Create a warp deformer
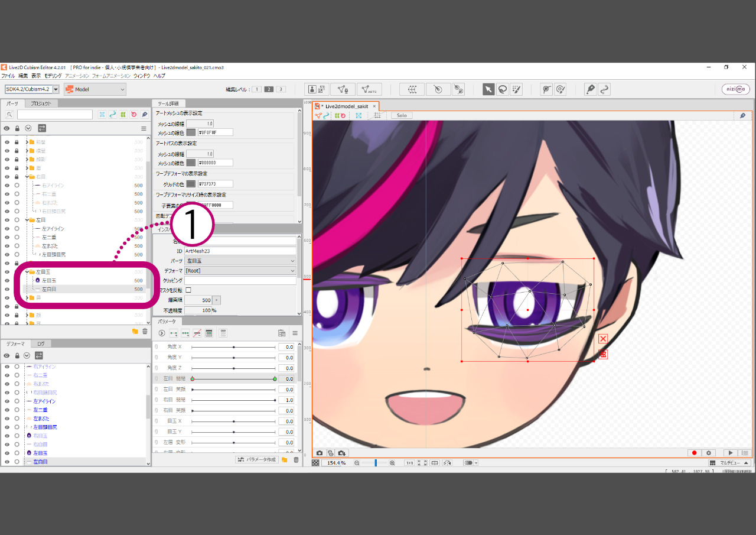Viewport: 756px width, 535px height. 412,89
